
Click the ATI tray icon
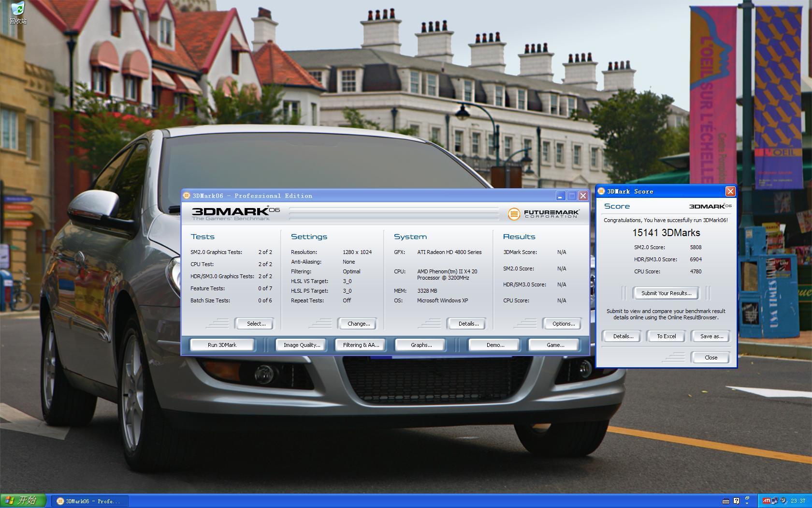click(766, 501)
